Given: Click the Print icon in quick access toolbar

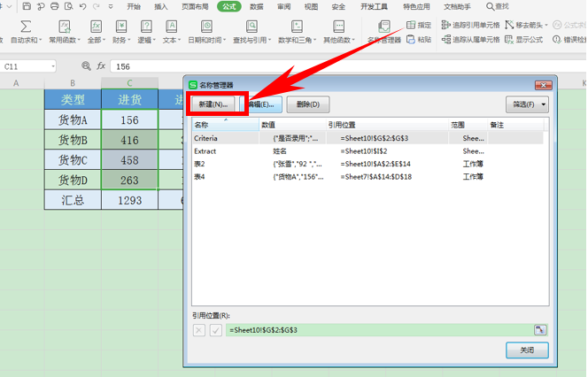Looking at the screenshot, I should coord(54,6).
